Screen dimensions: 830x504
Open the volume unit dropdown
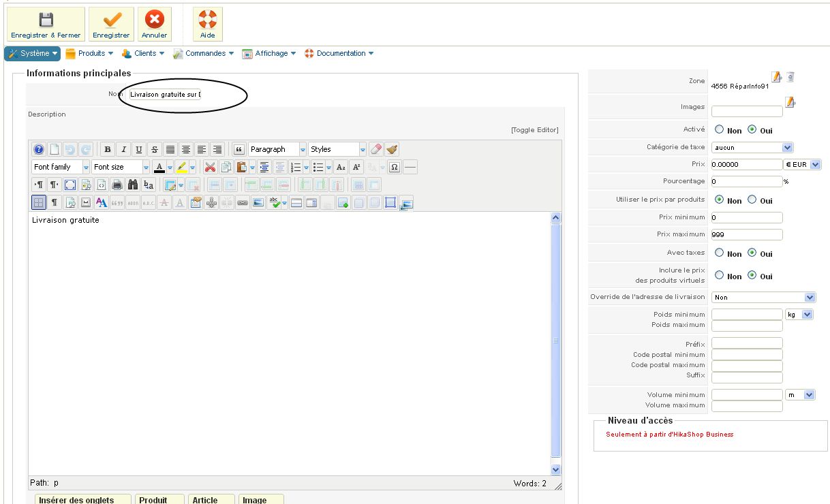[x=800, y=394]
